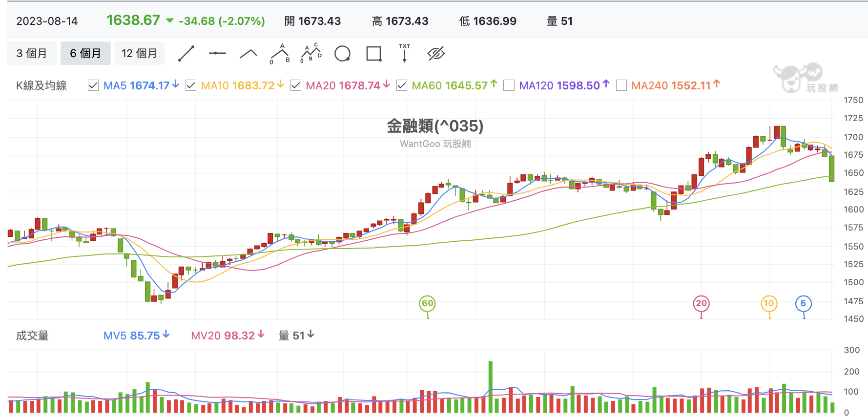
Task: Choose the angle line drawing tool
Action: point(248,54)
